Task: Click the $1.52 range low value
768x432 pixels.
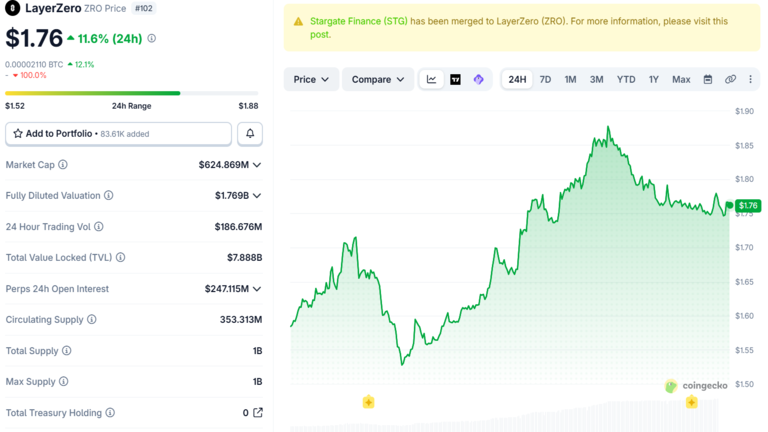Action: point(15,106)
